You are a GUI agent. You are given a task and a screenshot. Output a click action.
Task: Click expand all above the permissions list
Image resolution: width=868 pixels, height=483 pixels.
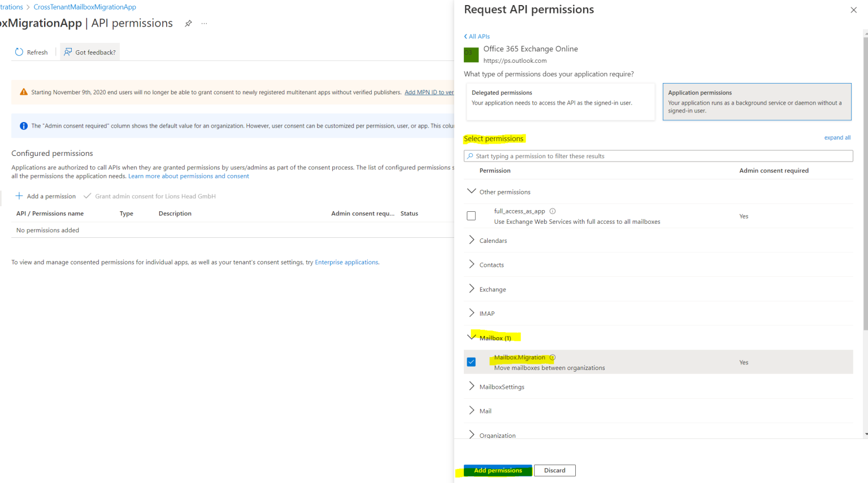[837, 137]
